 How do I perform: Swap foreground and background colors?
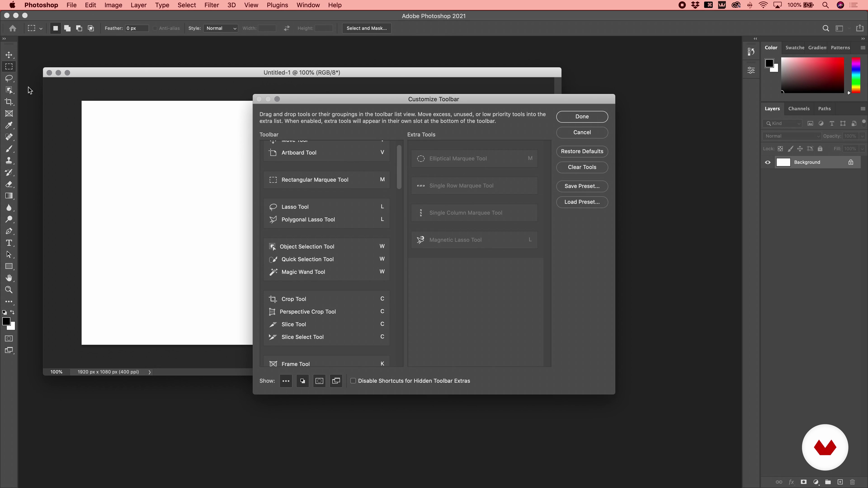point(12,312)
